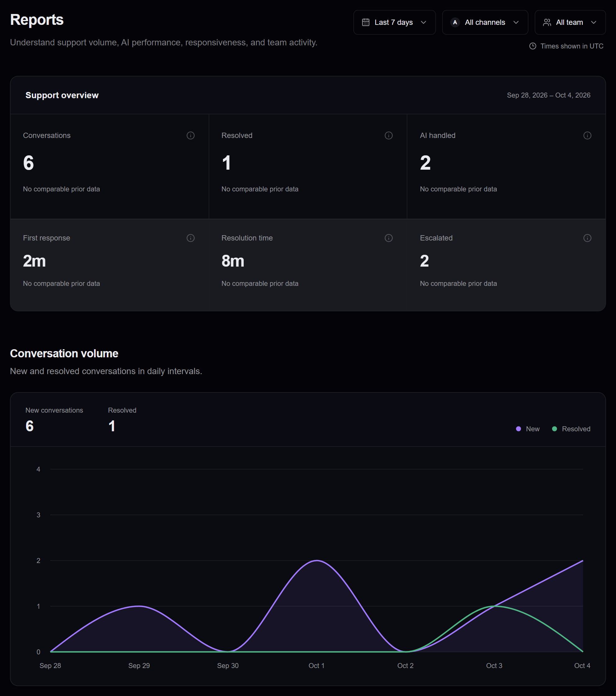This screenshot has height=696, width=616.
Task: Click the info icon on Conversations card
Action: [x=191, y=135]
